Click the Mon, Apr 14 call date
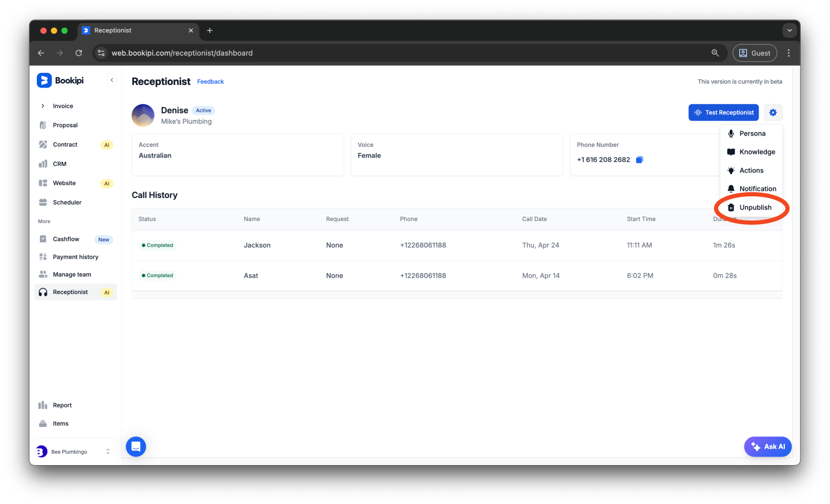The image size is (830, 504). (x=541, y=276)
